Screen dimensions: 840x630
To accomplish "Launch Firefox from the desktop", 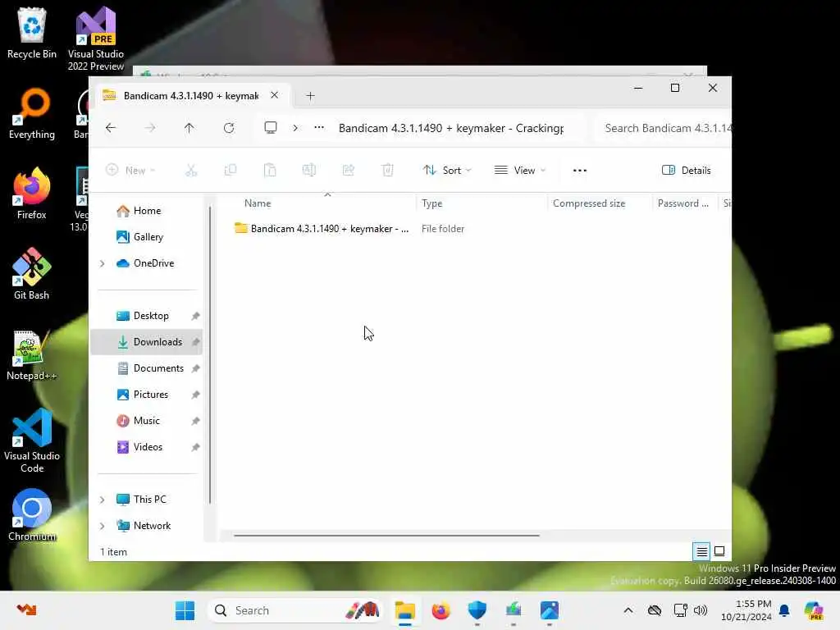I will pyautogui.click(x=32, y=194).
